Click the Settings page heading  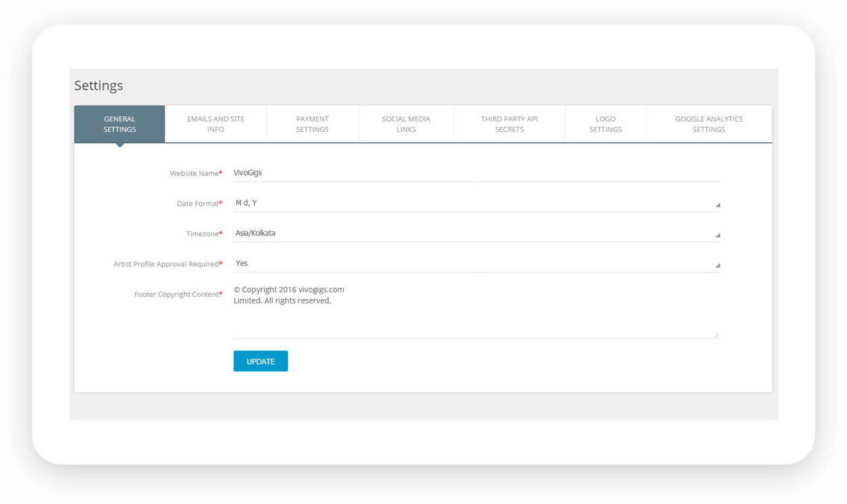pos(98,85)
